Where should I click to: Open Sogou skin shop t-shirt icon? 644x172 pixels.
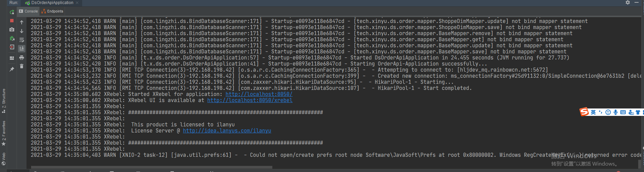pos(638,112)
